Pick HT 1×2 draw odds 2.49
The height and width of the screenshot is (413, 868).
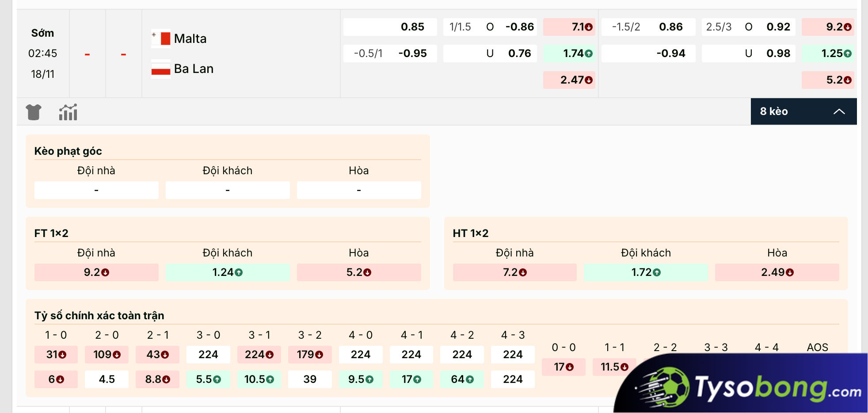click(x=777, y=272)
